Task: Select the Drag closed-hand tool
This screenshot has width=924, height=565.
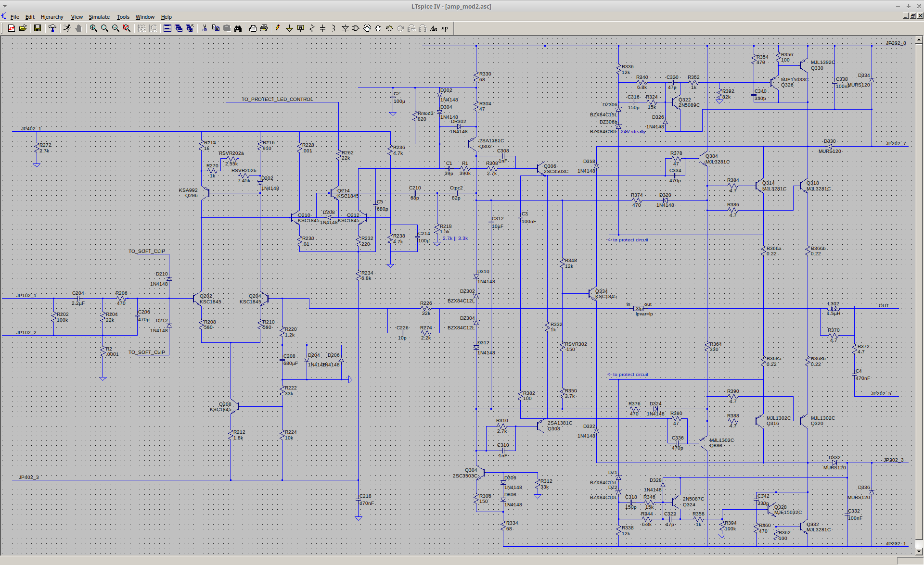Action: pyautogui.click(x=378, y=28)
